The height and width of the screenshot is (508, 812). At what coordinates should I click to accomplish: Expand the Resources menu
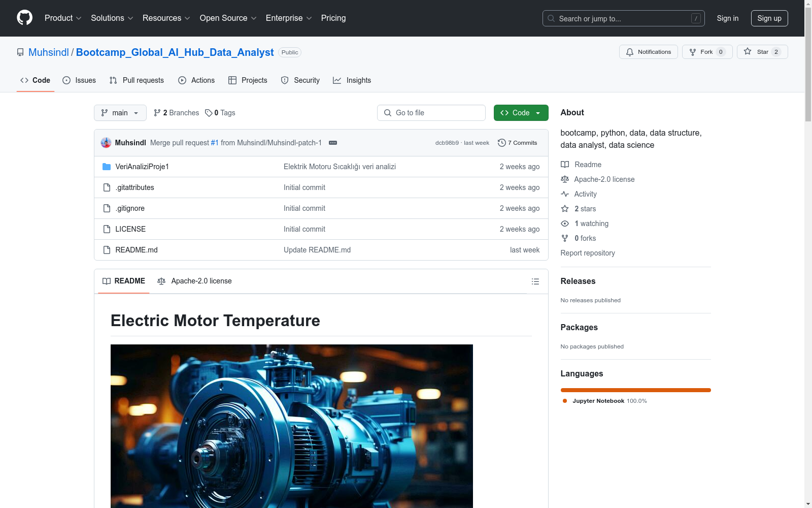166,18
